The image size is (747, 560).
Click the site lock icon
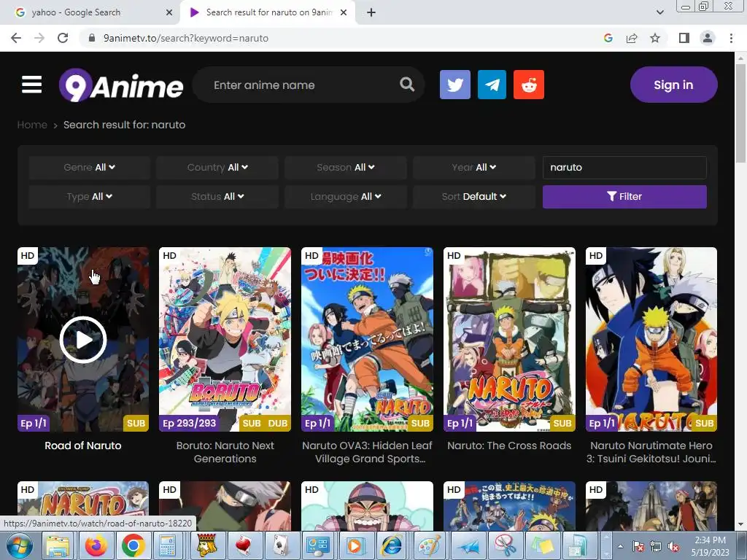[x=92, y=38]
